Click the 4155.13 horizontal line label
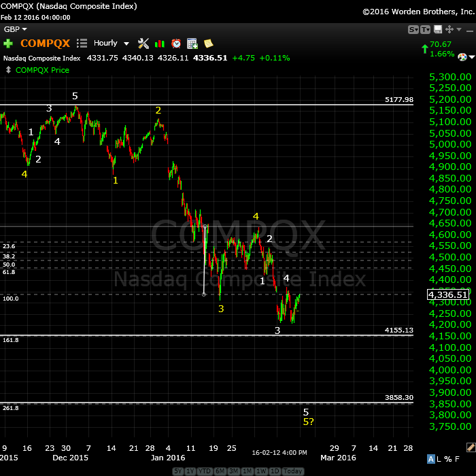Image resolution: width=476 pixels, height=476 pixels. point(399,330)
